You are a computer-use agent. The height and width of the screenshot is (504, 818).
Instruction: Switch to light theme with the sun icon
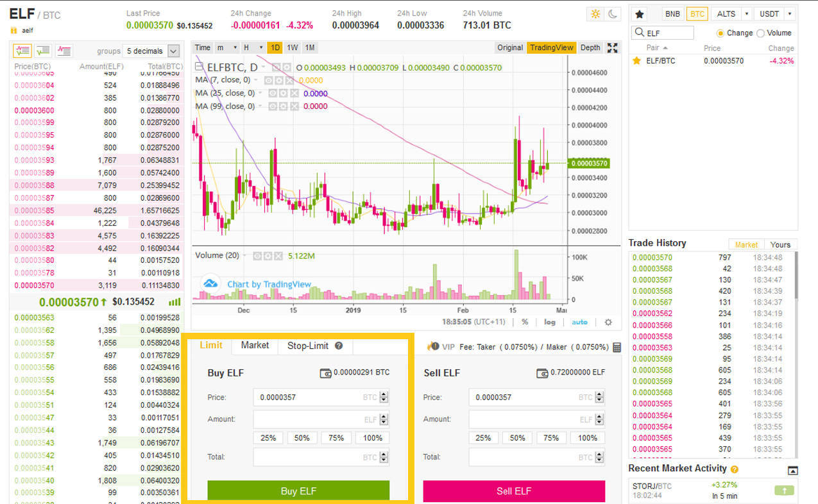coord(595,14)
